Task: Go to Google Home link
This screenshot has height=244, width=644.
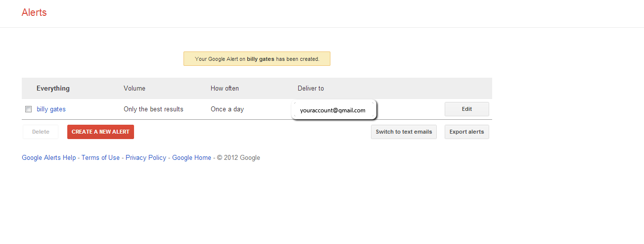Action: (x=191, y=158)
